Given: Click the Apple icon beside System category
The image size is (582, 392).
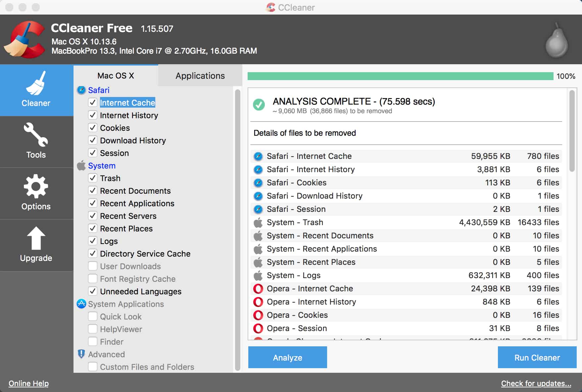Looking at the screenshot, I should pos(81,166).
